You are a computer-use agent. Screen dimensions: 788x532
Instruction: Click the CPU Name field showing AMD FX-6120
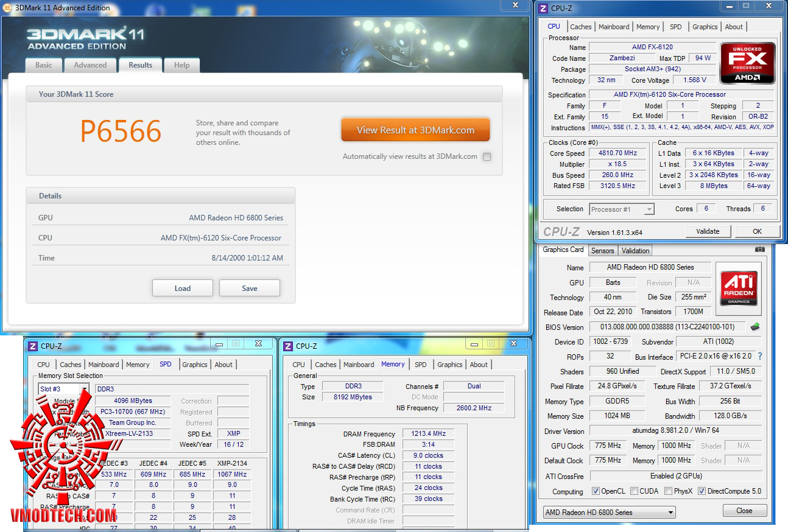[x=652, y=47]
